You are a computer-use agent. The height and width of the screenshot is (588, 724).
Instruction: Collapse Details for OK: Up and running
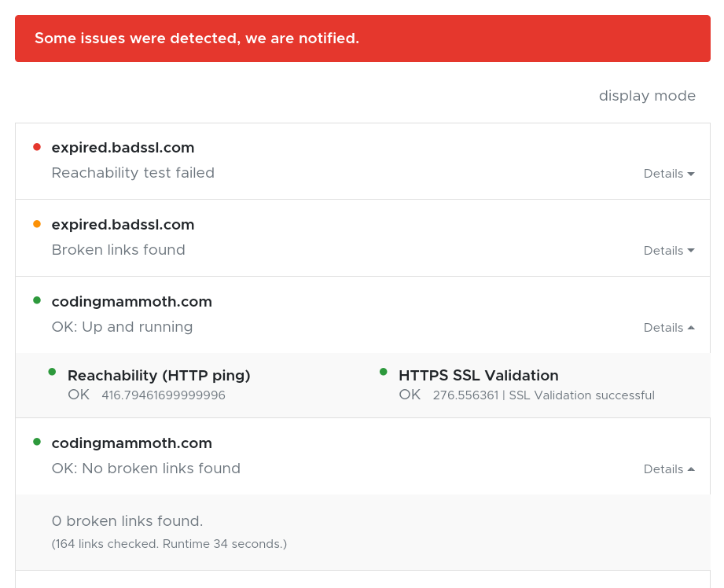click(668, 328)
